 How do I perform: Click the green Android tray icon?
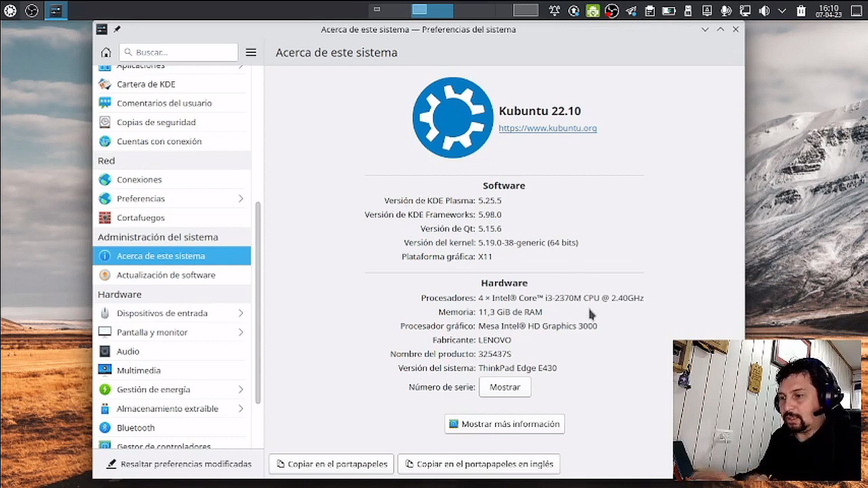tap(593, 10)
